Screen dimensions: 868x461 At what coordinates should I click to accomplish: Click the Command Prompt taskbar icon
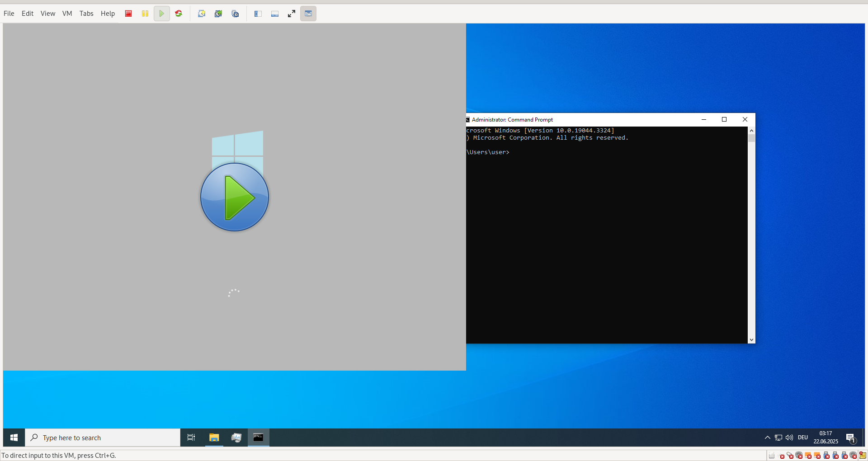tap(259, 437)
